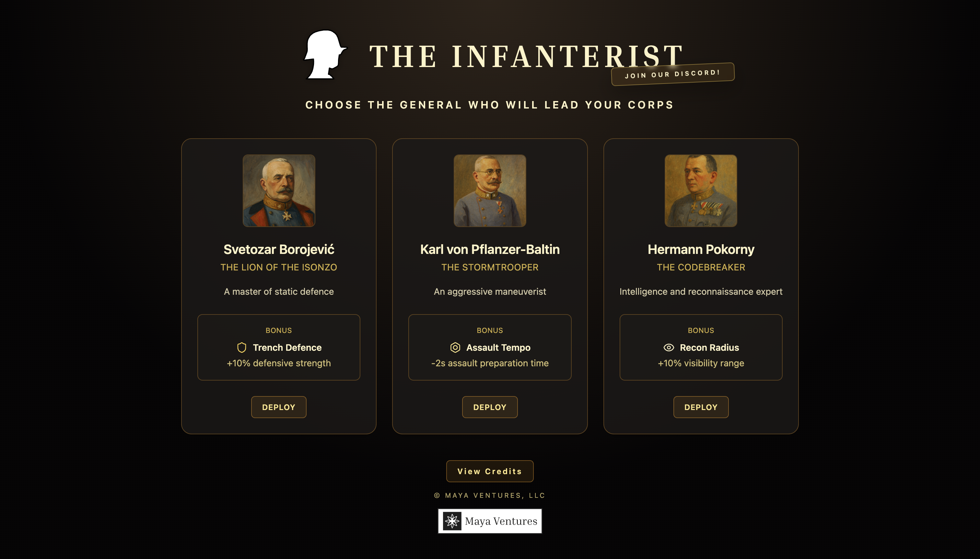
Task: Click the target icon next to Assault Tempo
Action: (x=455, y=348)
